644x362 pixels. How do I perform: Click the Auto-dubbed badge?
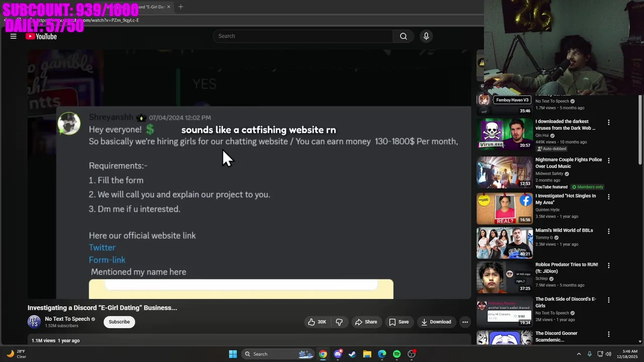click(552, 149)
